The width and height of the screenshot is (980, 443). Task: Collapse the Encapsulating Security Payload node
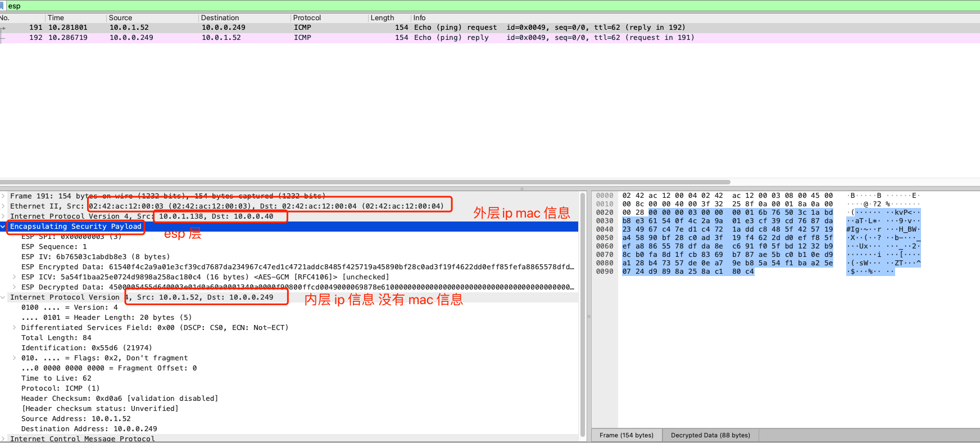click(x=3, y=227)
